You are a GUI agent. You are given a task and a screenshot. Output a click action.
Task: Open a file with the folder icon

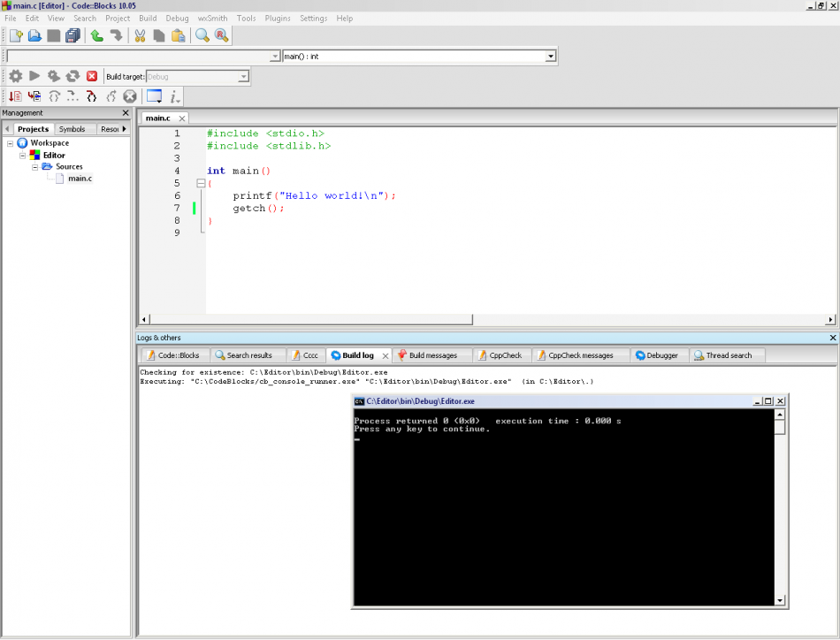coord(34,36)
